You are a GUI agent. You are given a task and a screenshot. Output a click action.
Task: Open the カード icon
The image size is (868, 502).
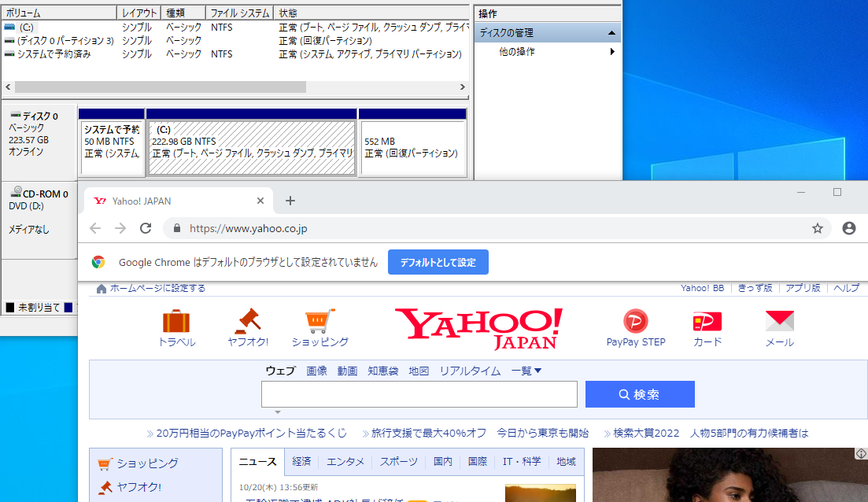(x=707, y=321)
